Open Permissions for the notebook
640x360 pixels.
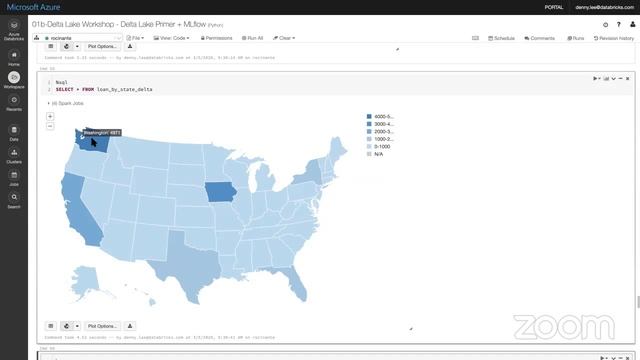(x=216, y=38)
